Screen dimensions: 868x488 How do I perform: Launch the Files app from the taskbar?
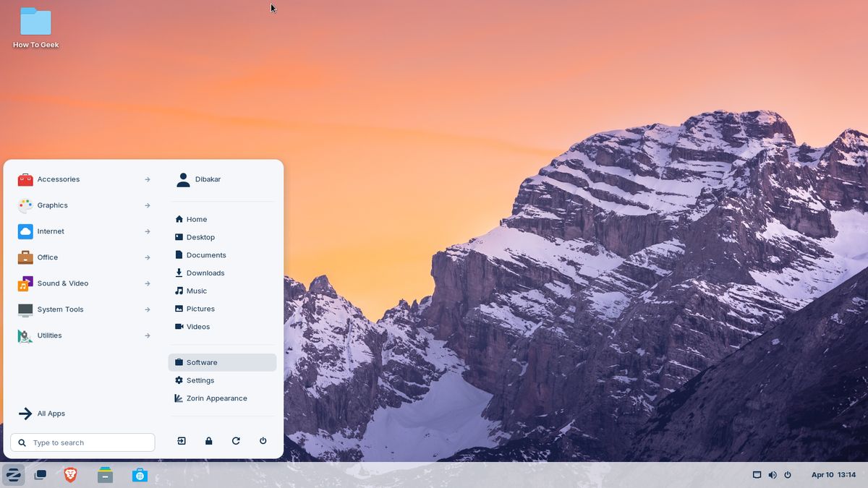(105, 475)
